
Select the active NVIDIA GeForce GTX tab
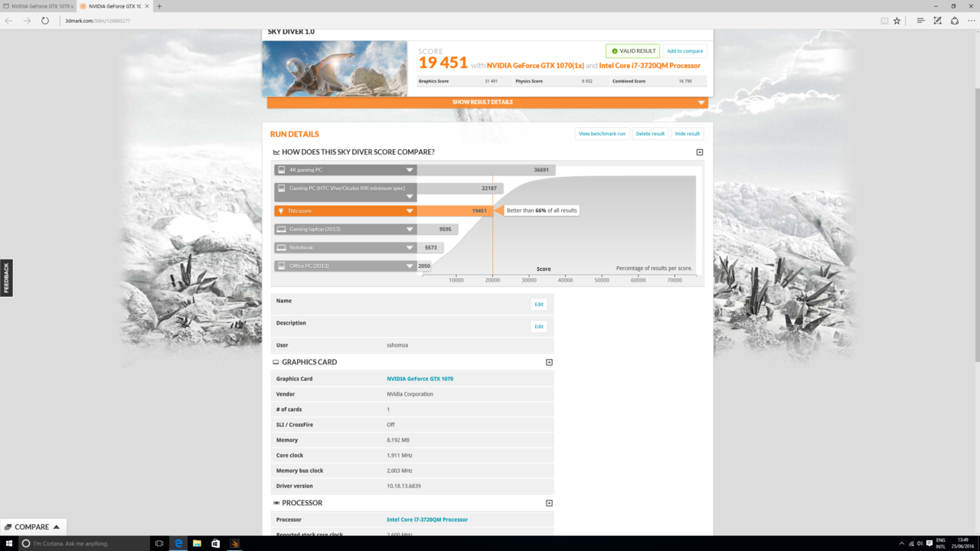[115, 6]
